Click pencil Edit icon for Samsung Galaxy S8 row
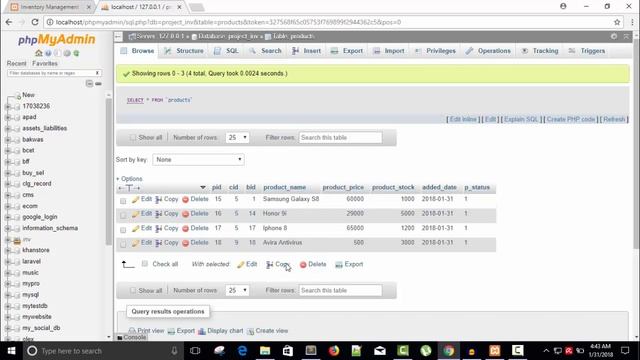Screen dimensions: 640x360 click(136, 199)
